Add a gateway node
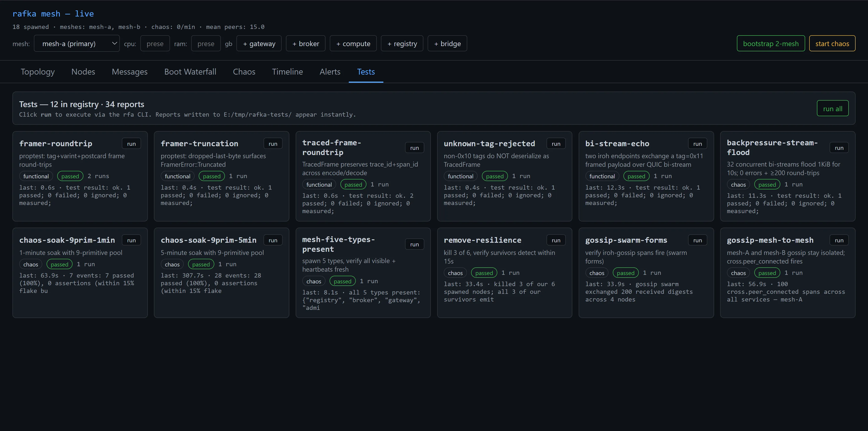 tap(259, 43)
